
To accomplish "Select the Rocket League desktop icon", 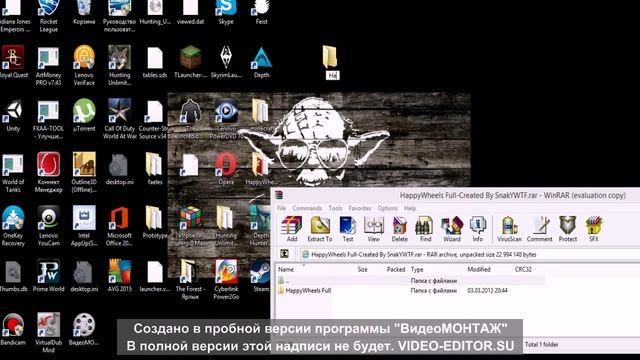I will pos(49,16).
